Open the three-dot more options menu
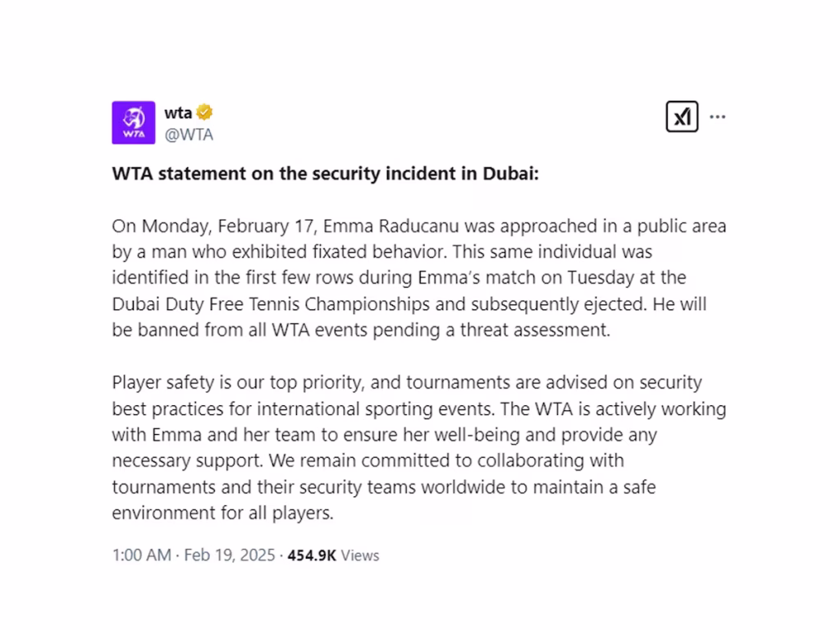 point(718,116)
